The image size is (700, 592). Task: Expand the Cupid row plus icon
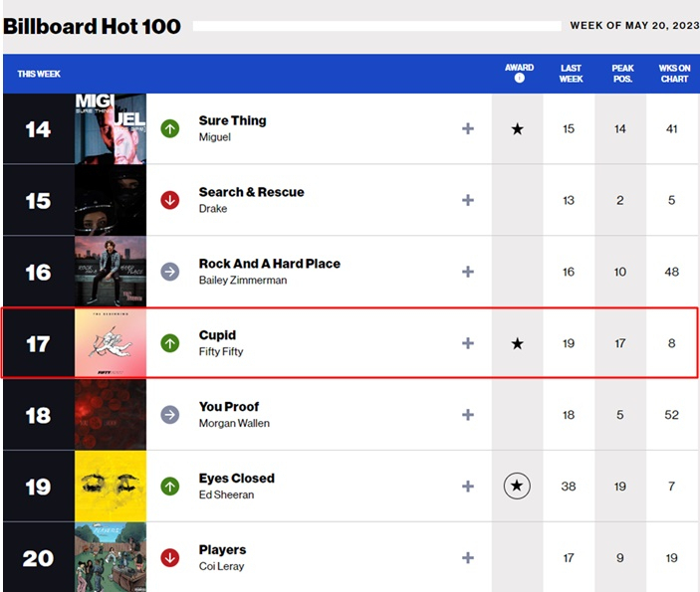tap(468, 343)
